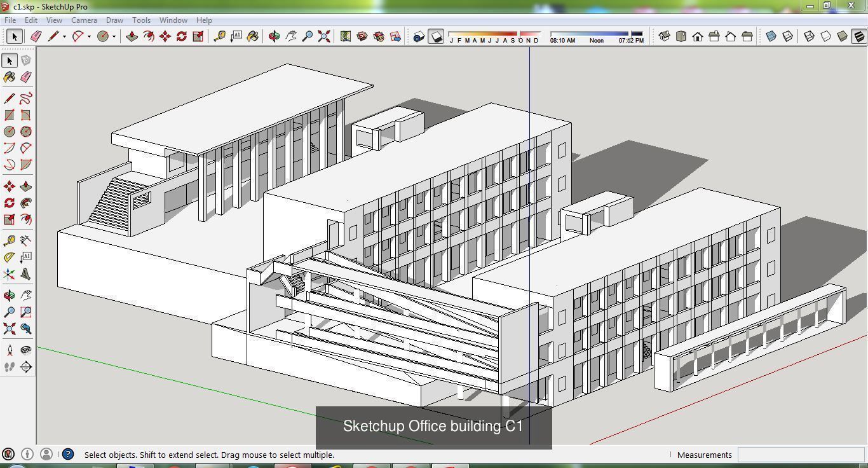Select the Position Camera tool
The width and height of the screenshot is (868, 468).
(x=10, y=350)
